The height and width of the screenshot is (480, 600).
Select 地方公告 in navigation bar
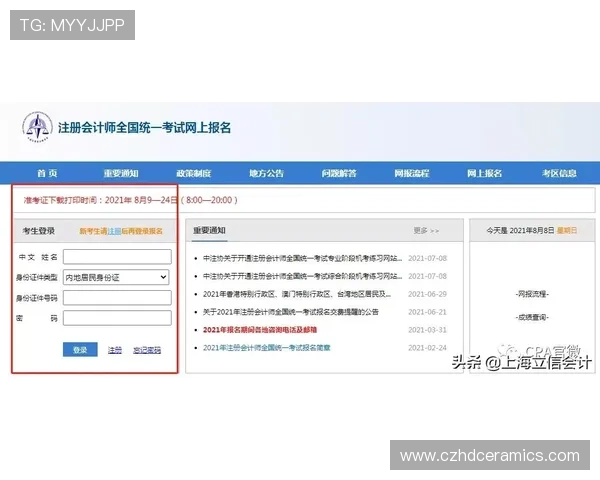(x=266, y=173)
